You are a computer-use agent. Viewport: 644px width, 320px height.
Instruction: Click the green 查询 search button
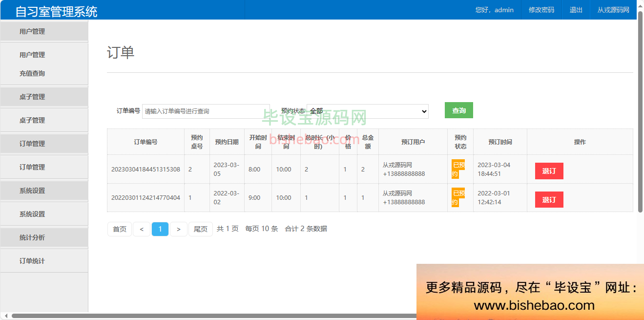(458, 110)
